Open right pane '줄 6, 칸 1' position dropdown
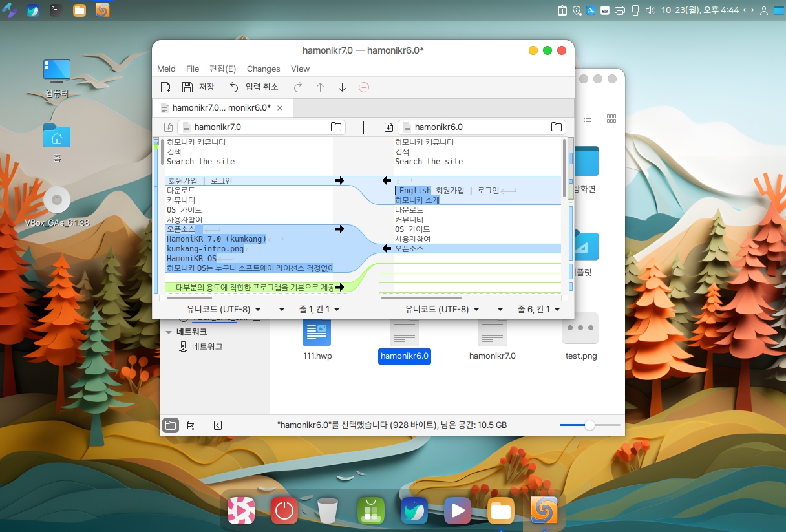The width and height of the screenshot is (786, 532). 538,310
